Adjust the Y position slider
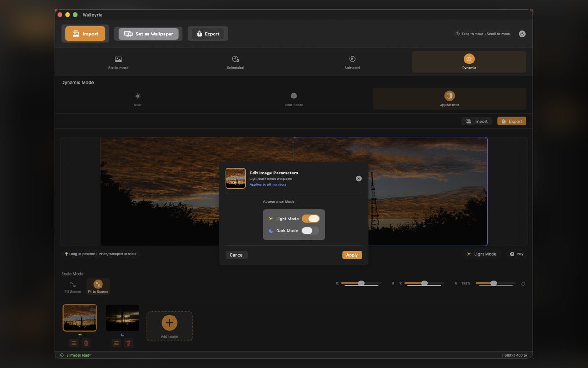 (424, 283)
